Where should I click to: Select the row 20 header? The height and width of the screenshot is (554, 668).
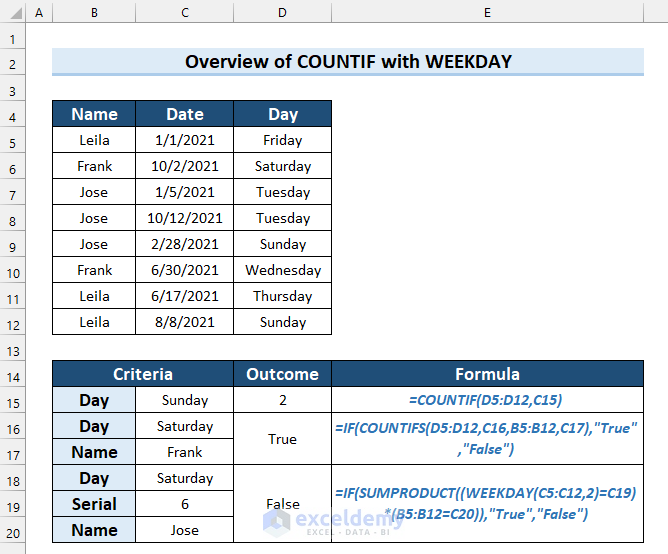click(13, 530)
